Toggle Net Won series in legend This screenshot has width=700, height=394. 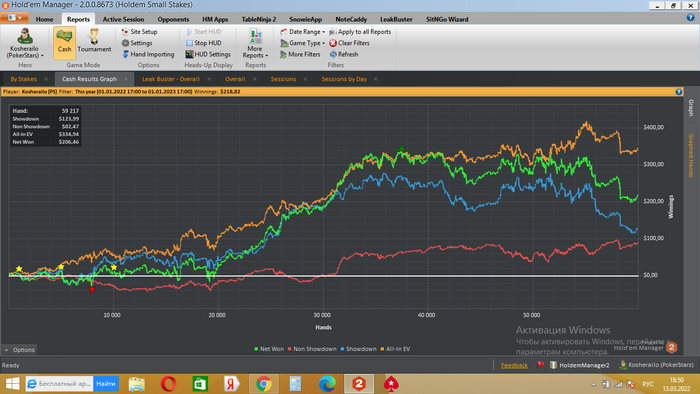269,349
